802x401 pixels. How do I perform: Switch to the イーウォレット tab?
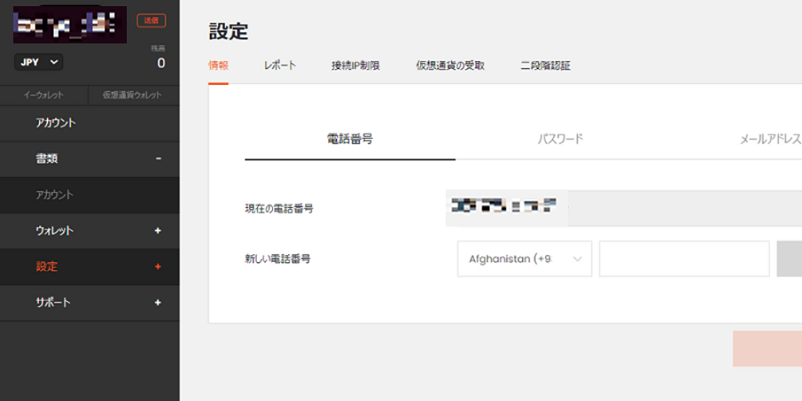(44, 95)
